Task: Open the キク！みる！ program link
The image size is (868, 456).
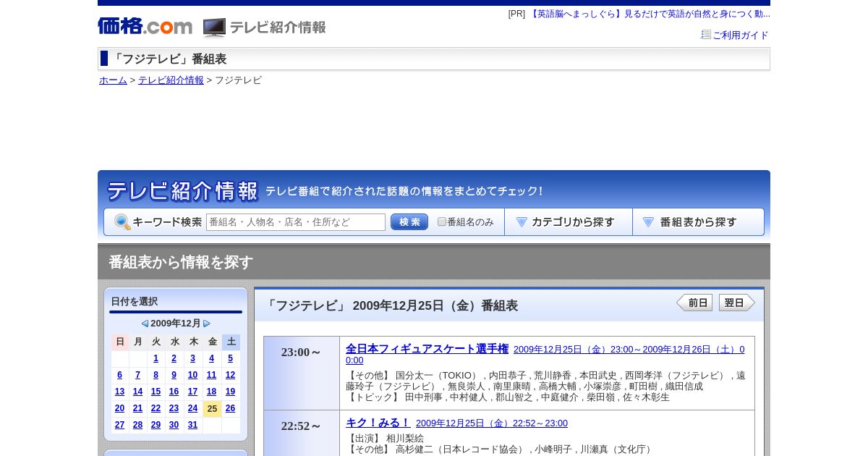Action: pyautogui.click(x=378, y=423)
